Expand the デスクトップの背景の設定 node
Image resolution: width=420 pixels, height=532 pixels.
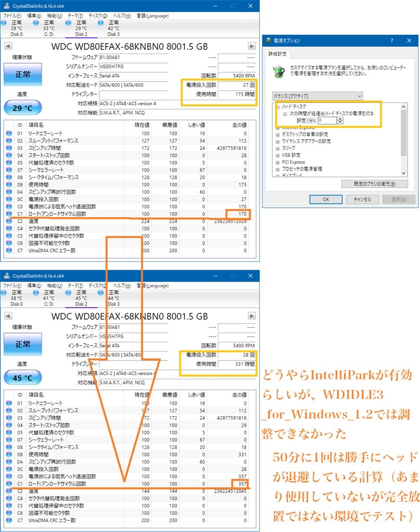tap(278, 135)
